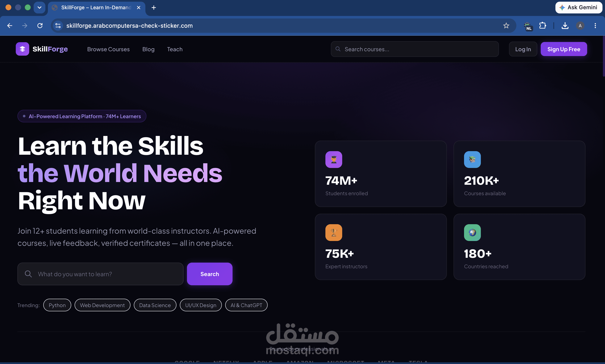This screenshot has width=605, height=364.
Task: Click the 74M+ statistic
Action: (x=341, y=181)
